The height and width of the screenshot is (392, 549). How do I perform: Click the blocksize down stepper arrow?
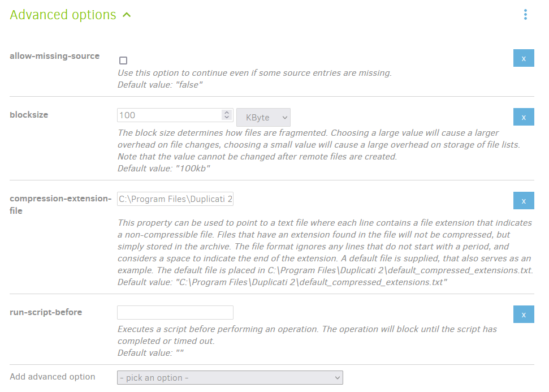(x=228, y=118)
